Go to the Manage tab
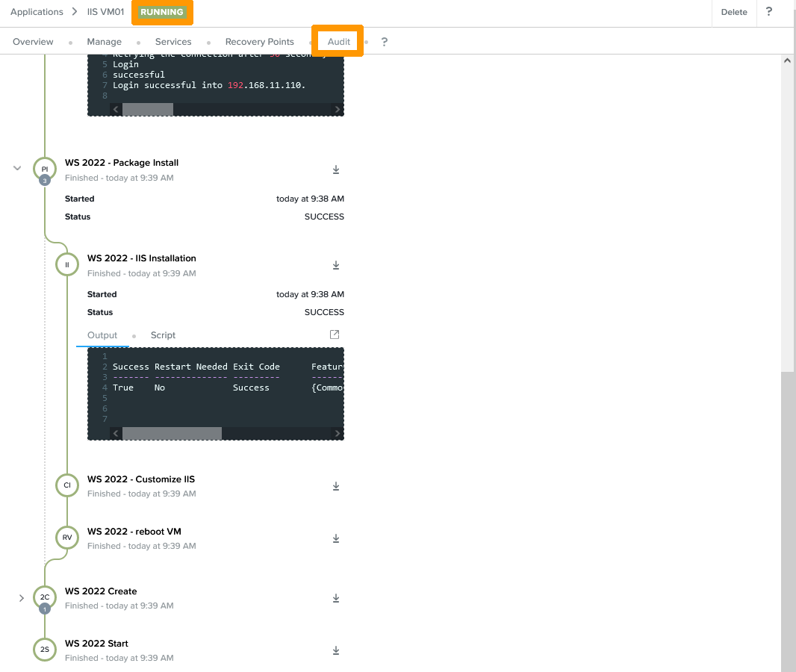796x672 pixels. [x=104, y=42]
